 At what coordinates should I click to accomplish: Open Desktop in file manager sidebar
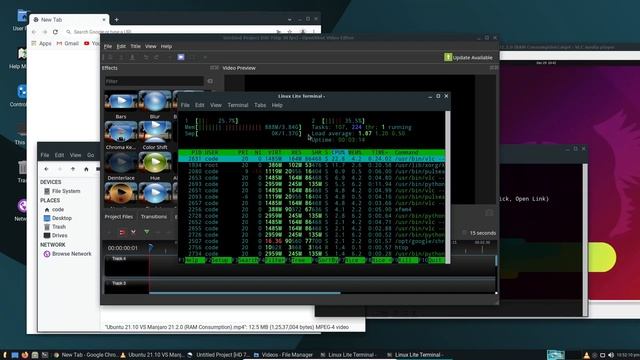pyautogui.click(x=58, y=218)
